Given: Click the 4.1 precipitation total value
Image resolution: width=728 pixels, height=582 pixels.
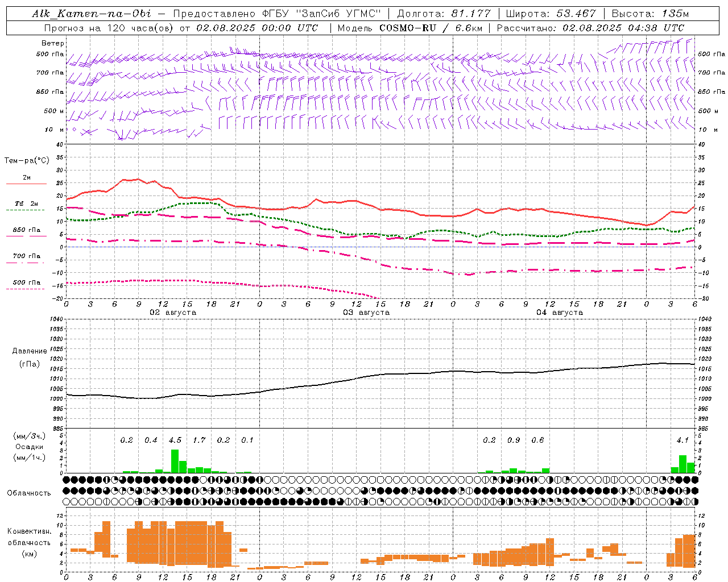Looking at the screenshot, I should [682, 440].
